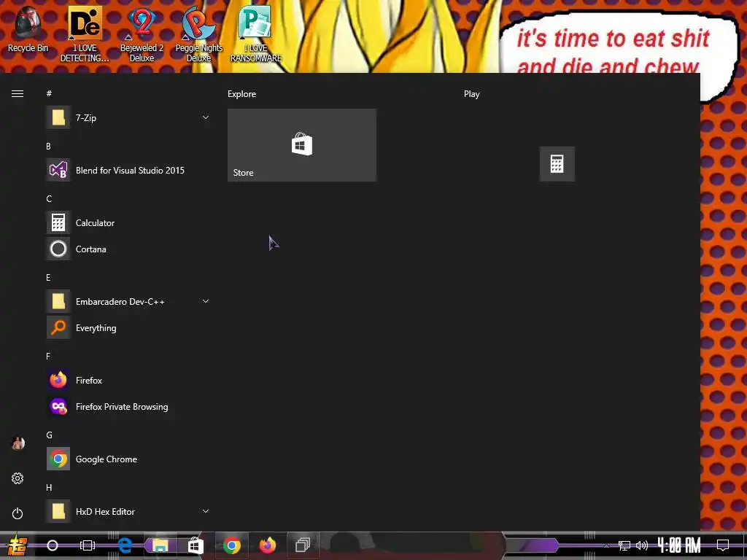This screenshot has width=747, height=560.
Task: Click the letter C section header
Action: coord(49,198)
